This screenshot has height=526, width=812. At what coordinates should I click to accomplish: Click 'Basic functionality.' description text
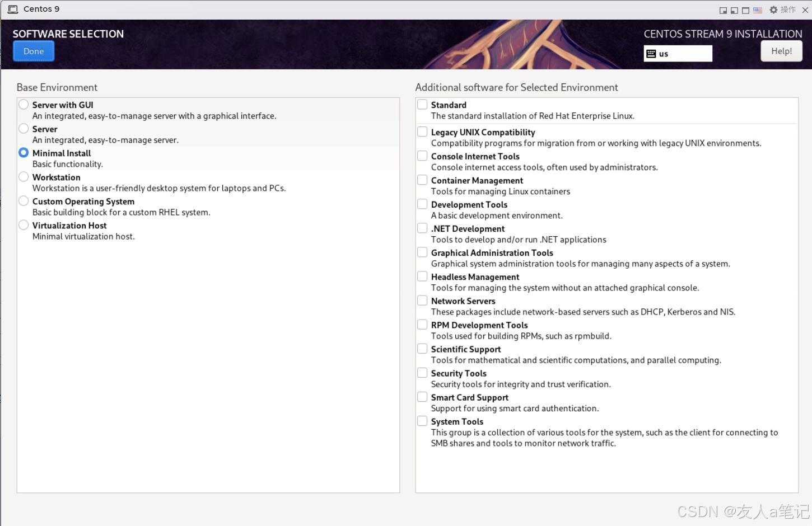pos(68,164)
